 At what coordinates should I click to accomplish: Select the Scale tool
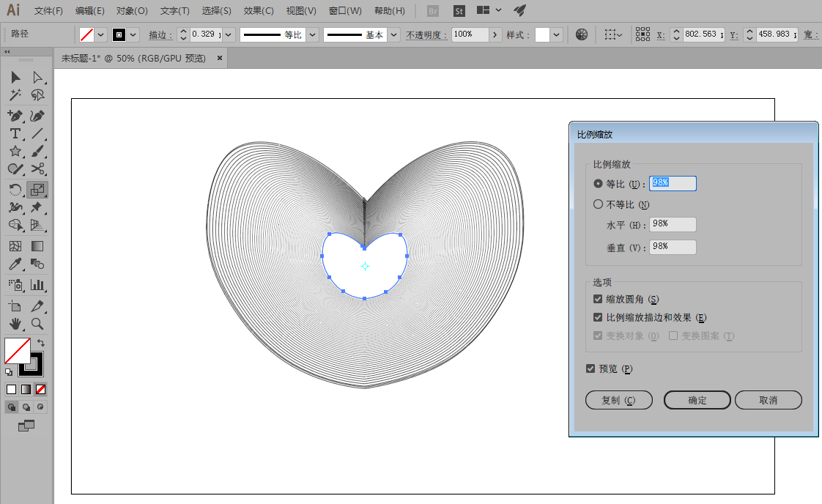(x=37, y=189)
